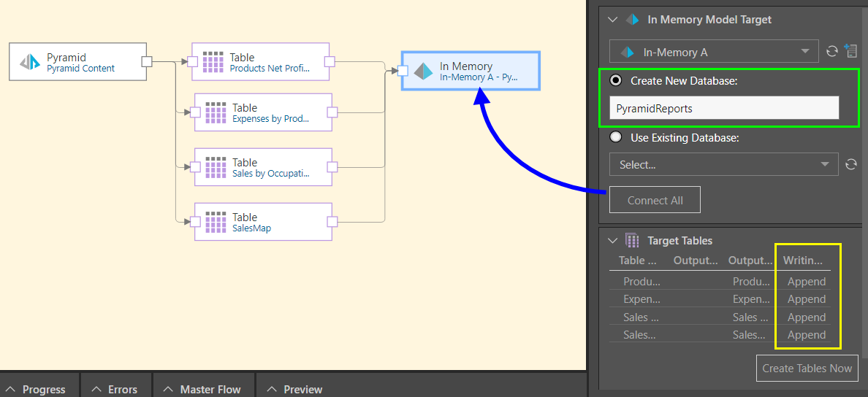This screenshot has height=397, width=868.
Task: Collapse the In Memory Model Target section
Action: (612, 20)
